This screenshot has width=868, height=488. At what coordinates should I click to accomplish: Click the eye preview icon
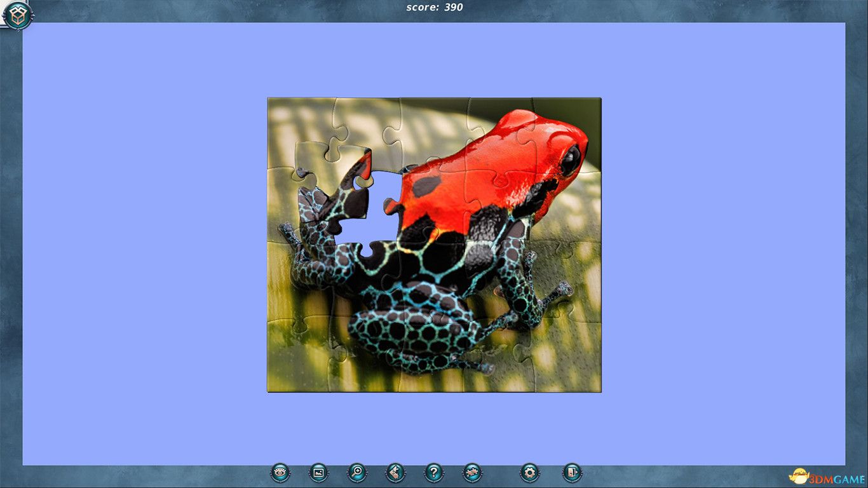280,472
